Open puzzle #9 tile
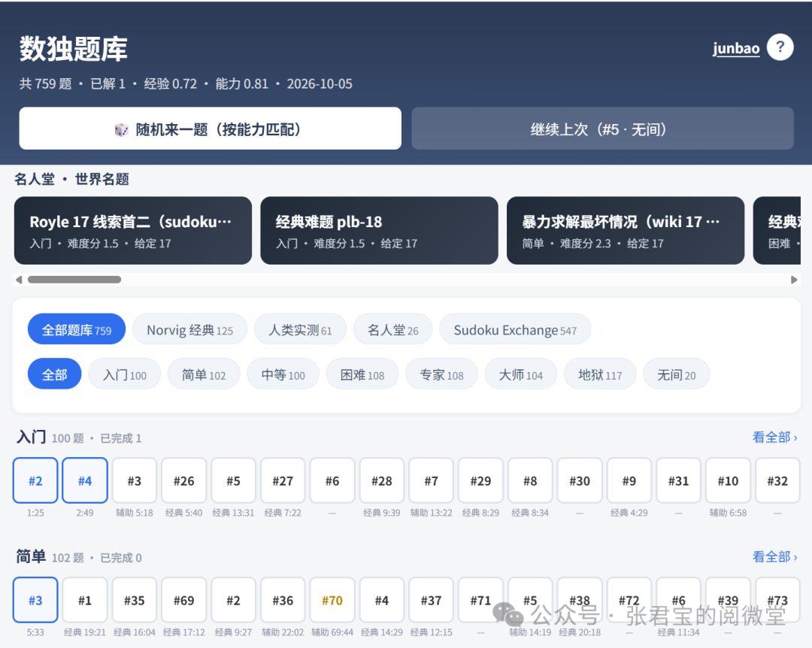This screenshot has height=648, width=812. click(x=629, y=480)
